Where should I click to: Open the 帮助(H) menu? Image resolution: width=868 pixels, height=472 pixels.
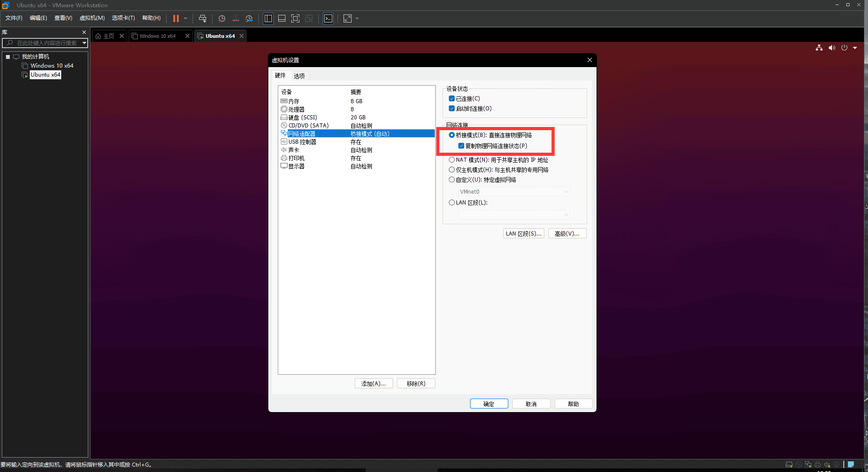[151, 18]
